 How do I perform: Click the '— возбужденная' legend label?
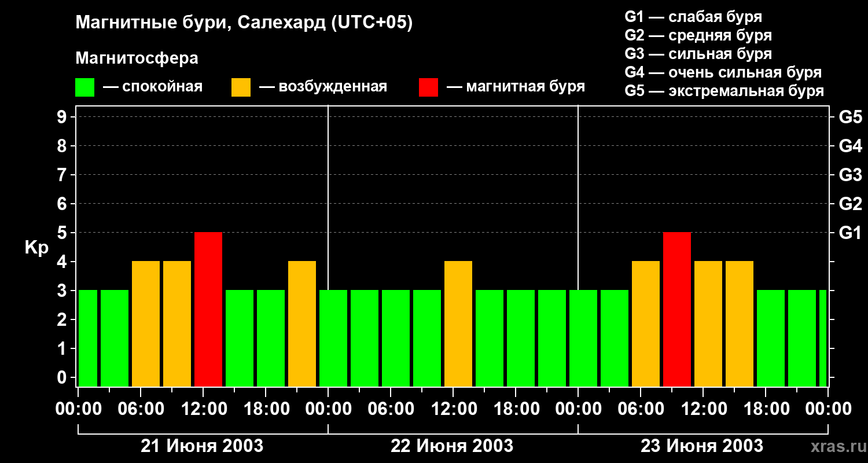pyautogui.click(x=323, y=87)
